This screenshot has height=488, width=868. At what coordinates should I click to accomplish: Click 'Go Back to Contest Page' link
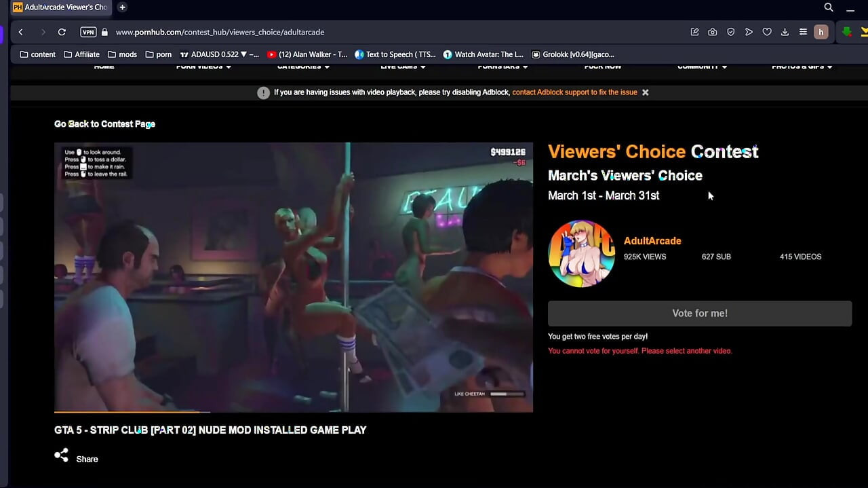(x=104, y=124)
